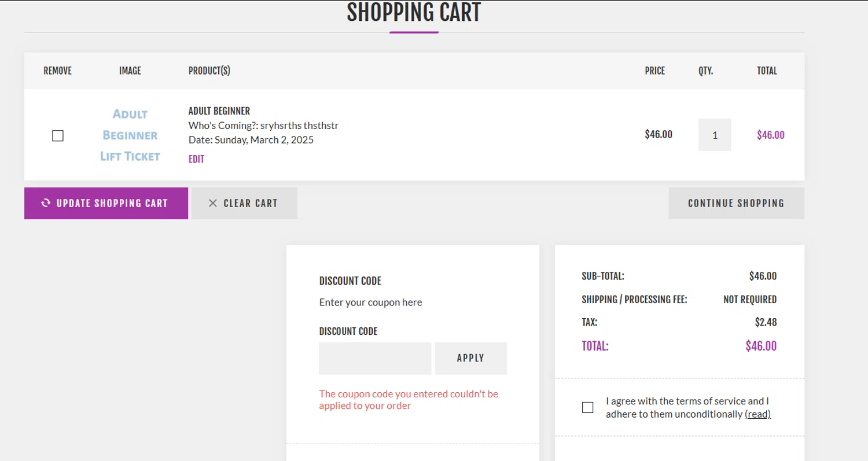868x461 pixels.
Task: Click the REMOVE column header
Action: pyautogui.click(x=58, y=71)
